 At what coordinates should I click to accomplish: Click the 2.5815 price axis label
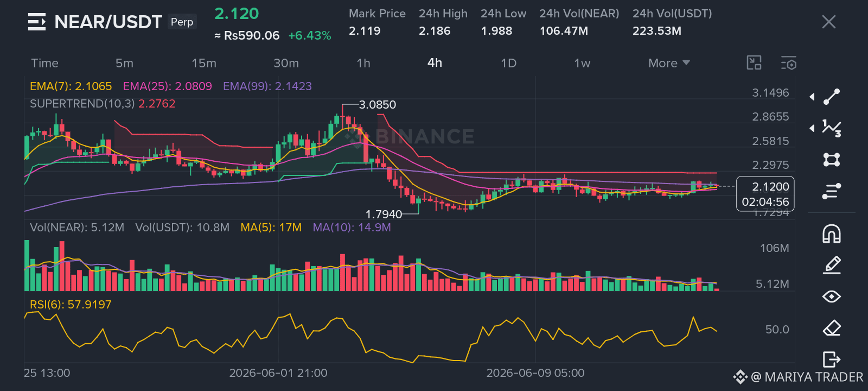click(x=770, y=141)
